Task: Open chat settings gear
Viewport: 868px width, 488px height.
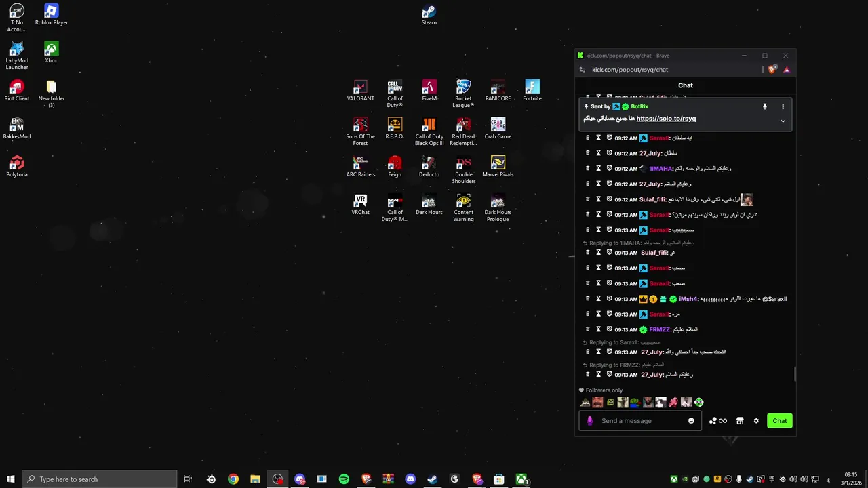Action: click(756, 421)
